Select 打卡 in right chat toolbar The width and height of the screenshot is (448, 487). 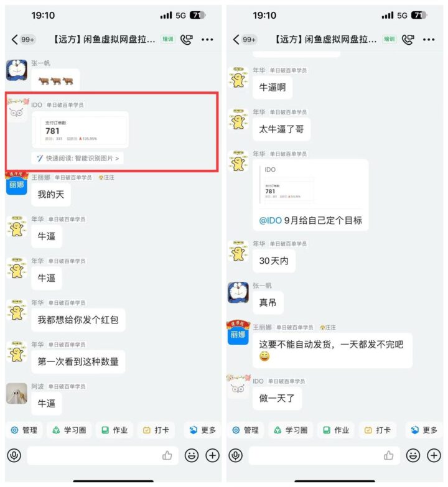pyautogui.click(x=377, y=430)
